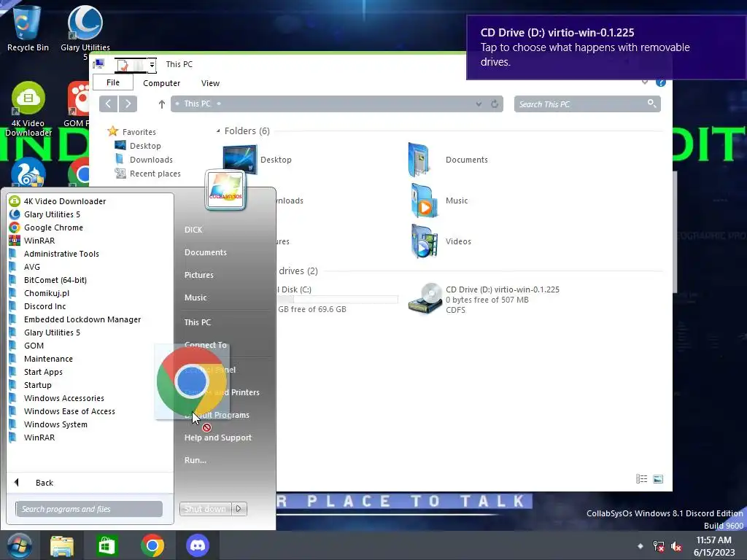747x560 pixels.
Task: Collapse the Folders (6) group
Action: point(218,131)
